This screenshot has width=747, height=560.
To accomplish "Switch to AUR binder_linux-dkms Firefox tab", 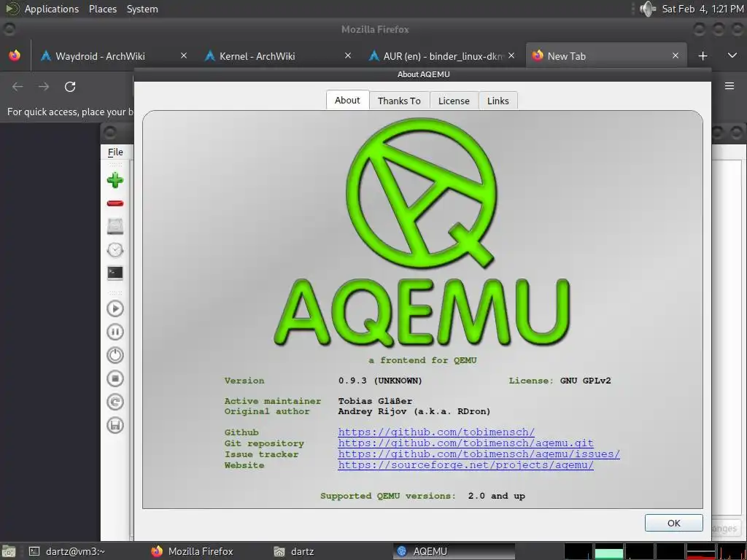I will click(436, 56).
